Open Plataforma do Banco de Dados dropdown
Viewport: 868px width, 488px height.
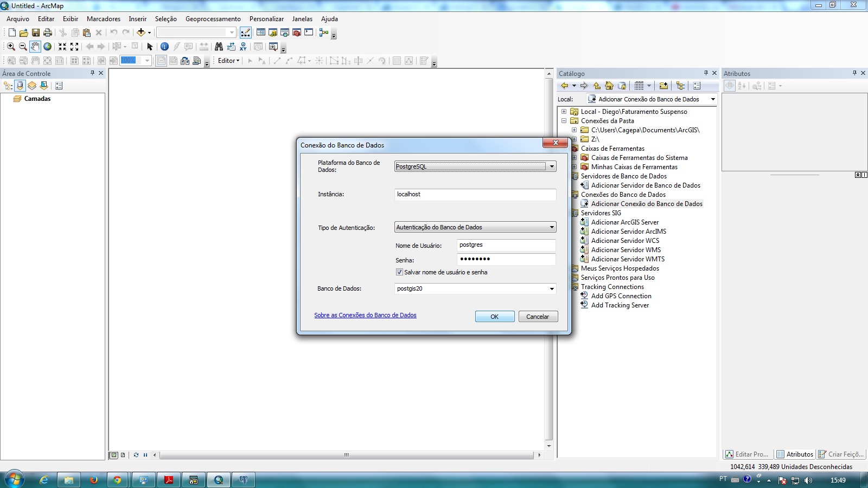pyautogui.click(x=552, y=166)
